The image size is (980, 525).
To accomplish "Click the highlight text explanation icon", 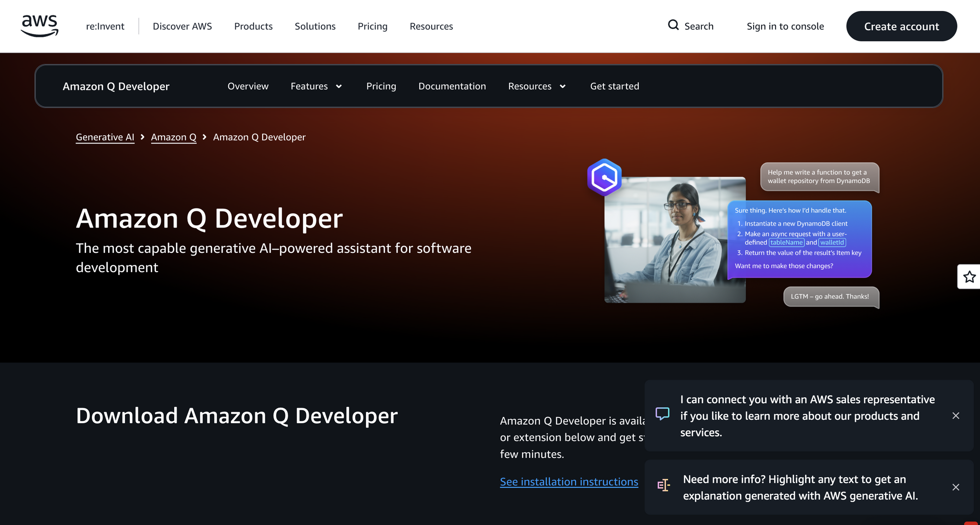I will coord(663,485).
